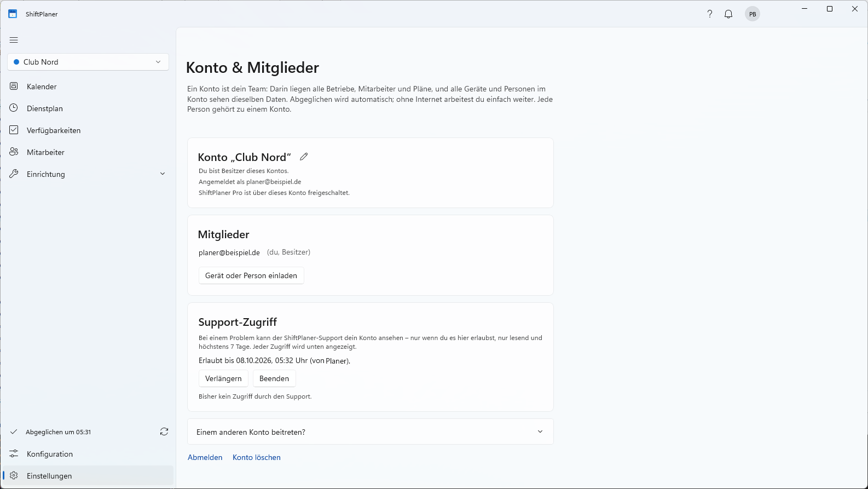Open Mitarbeiter in the sidebar
The height and width of the screenshot is (489, 868).
[x=88, y=152]
